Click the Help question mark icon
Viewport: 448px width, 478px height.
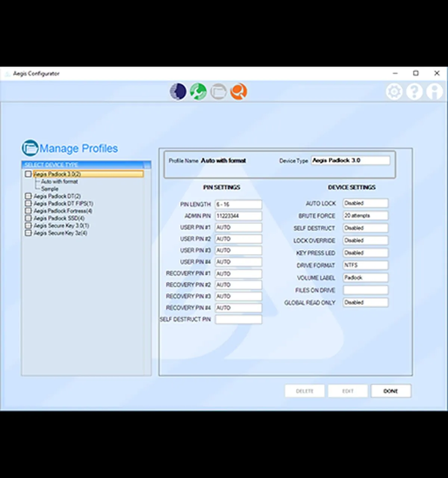click(414, 91)
